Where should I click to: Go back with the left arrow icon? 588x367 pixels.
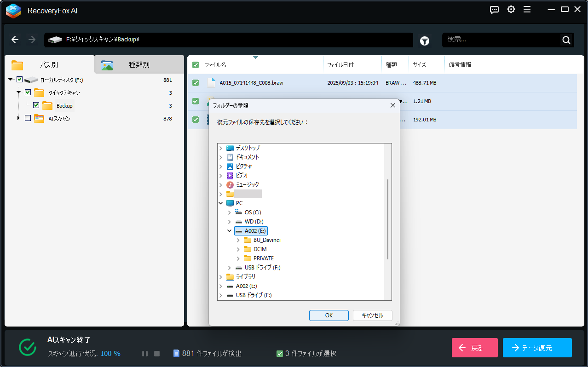coord(15,40)
